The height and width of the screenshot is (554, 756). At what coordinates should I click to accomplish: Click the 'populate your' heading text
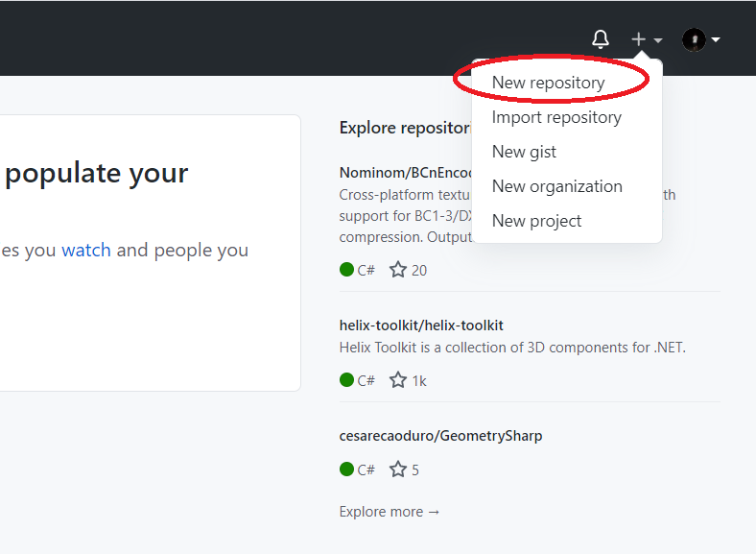[97, 173]
